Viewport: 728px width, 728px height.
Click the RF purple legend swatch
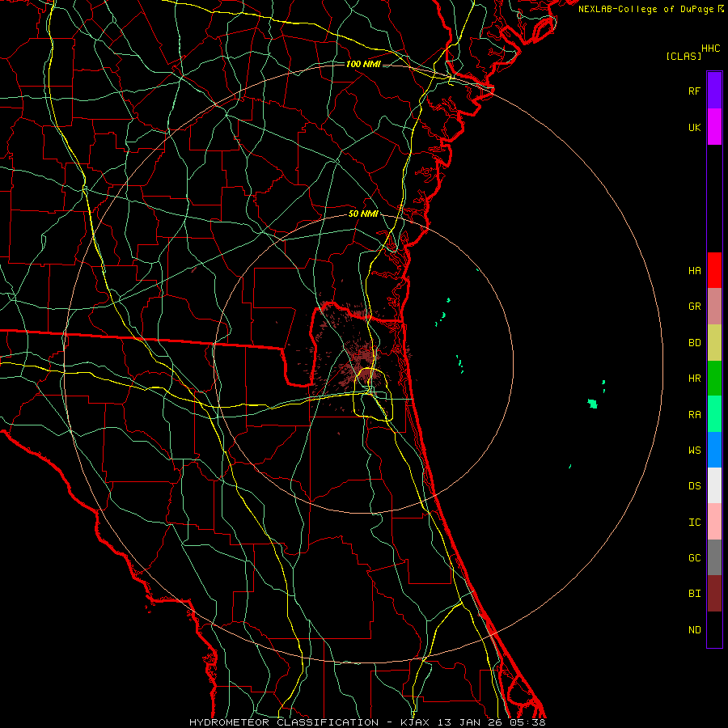coord(714,91)
